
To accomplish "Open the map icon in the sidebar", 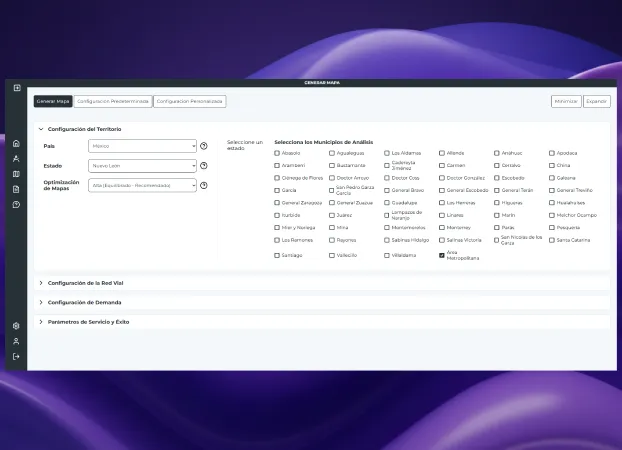I will (x=16, y=174).
